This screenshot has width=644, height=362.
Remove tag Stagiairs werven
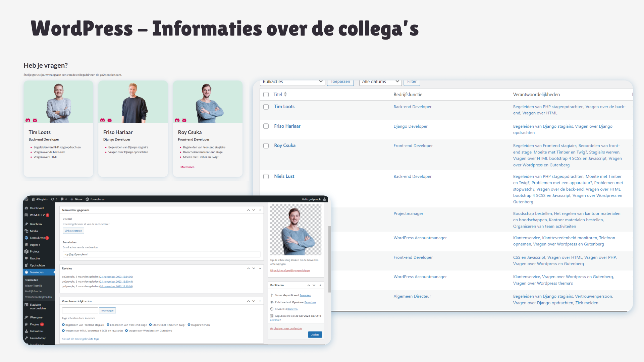click(x=189, y=325)
